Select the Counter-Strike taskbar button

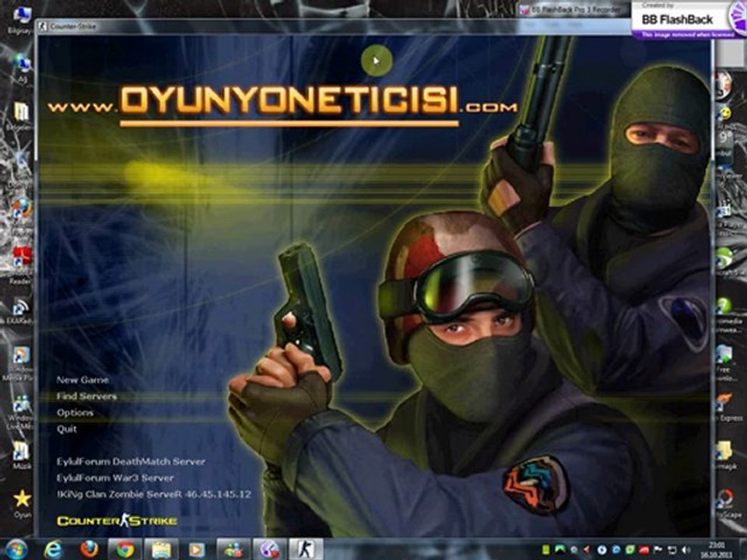[306, 550]
